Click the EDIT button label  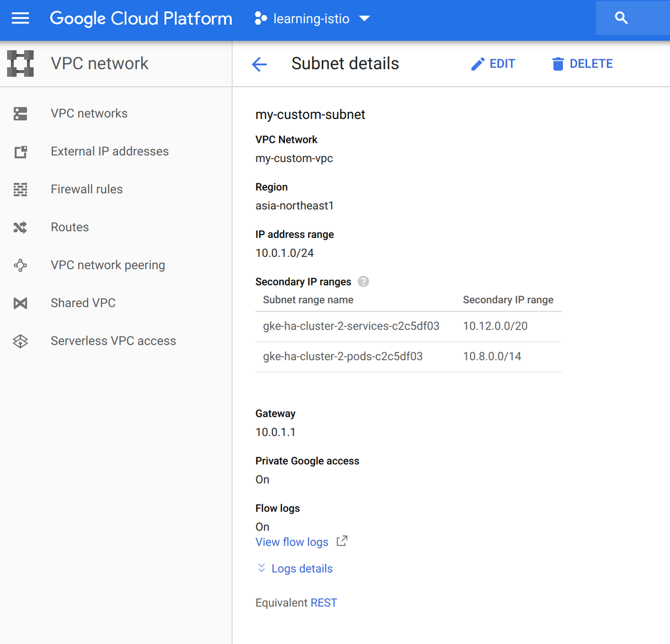click(502, 64)
